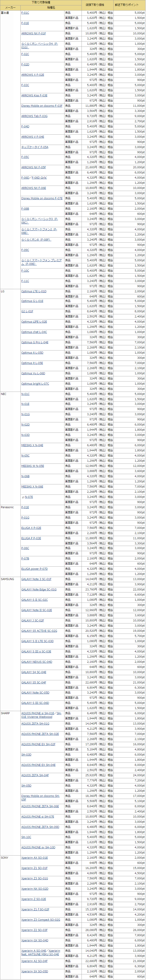Viewport: 146px width, 980px height.
Task: Open Disney Mobile on docomo F-07E link
Action: (x=42, y=199)
